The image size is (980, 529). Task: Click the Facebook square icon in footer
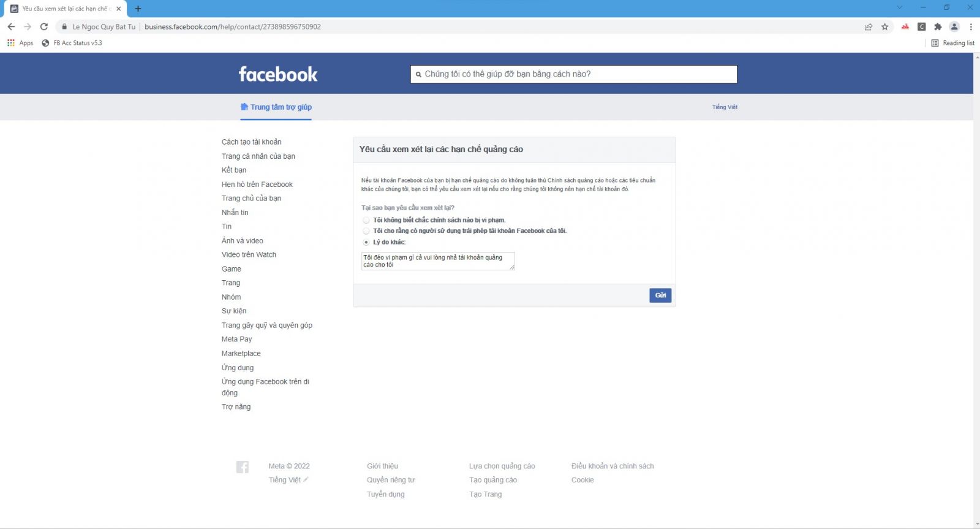pyautogui.click(x=243, y=467)
